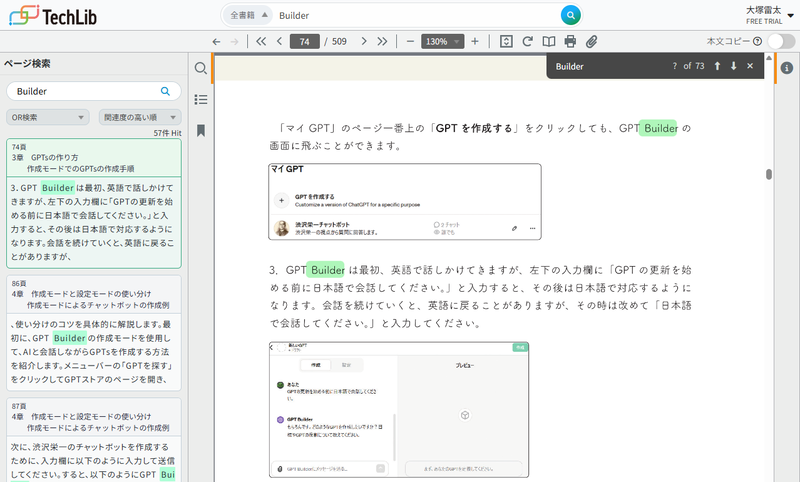Click the '/ 509' total page count

pyautogui.click(x=335, y=41)
